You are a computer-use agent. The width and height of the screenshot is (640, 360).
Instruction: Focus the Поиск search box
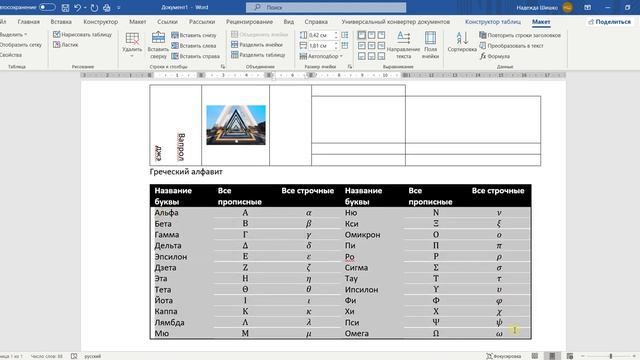(326, 7)
